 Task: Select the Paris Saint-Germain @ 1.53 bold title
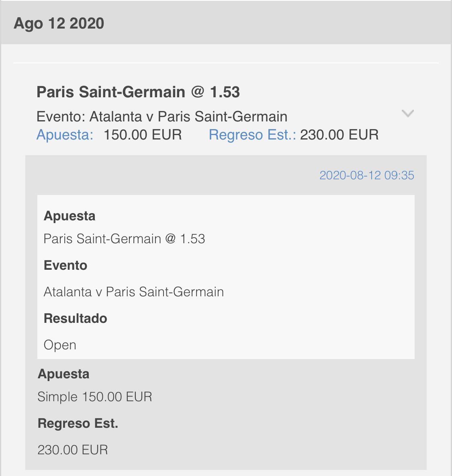(x=138, y=92)
